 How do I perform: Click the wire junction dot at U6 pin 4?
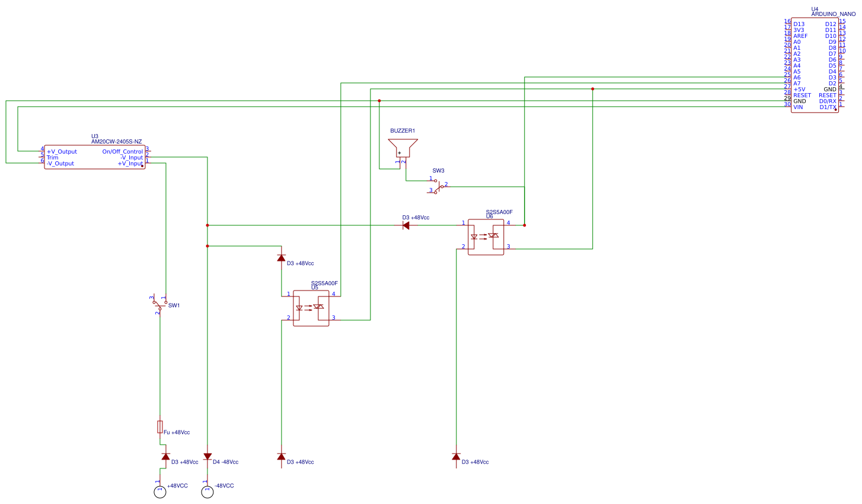[x=524, y=225]
